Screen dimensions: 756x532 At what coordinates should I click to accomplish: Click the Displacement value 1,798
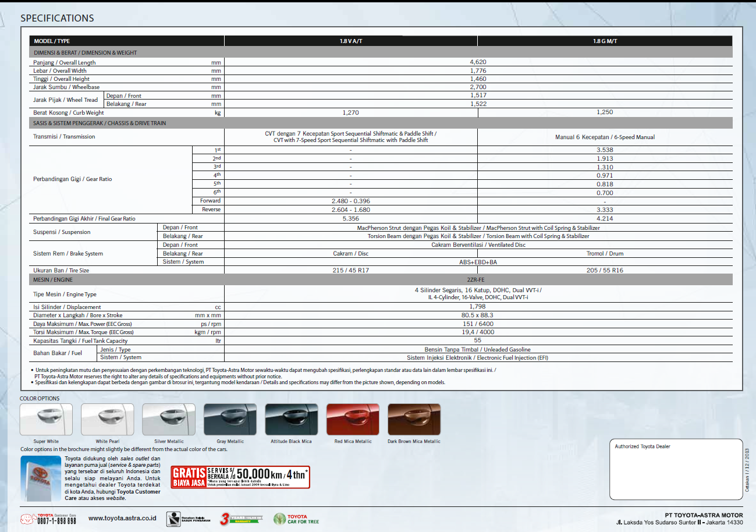pyautogui.click(x=478, y=306)
